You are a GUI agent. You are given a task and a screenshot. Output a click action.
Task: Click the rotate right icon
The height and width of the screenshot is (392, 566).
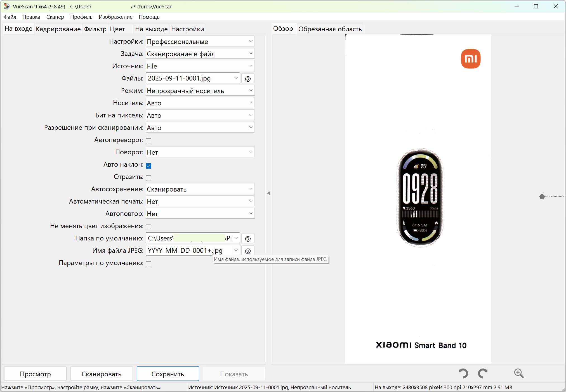(x=483, y=373)
